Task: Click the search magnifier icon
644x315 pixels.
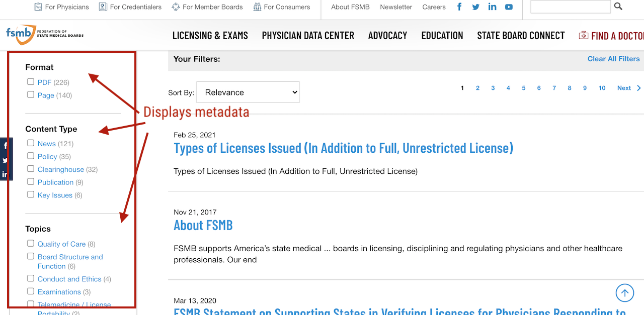Action: 618,7
